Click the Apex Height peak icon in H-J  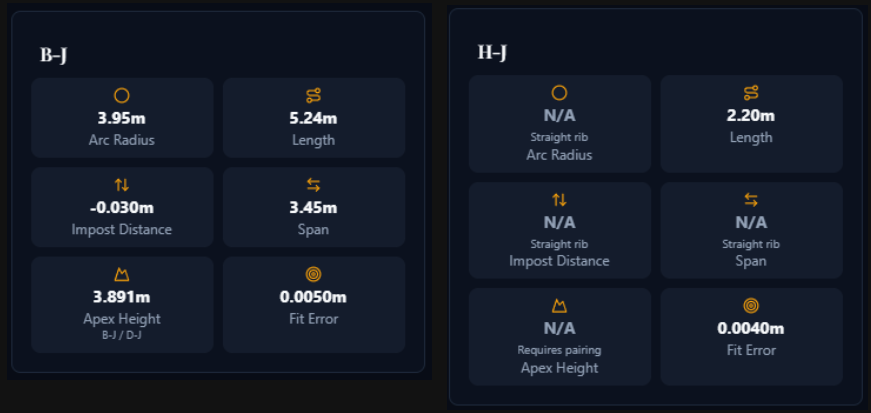point(559,306)
